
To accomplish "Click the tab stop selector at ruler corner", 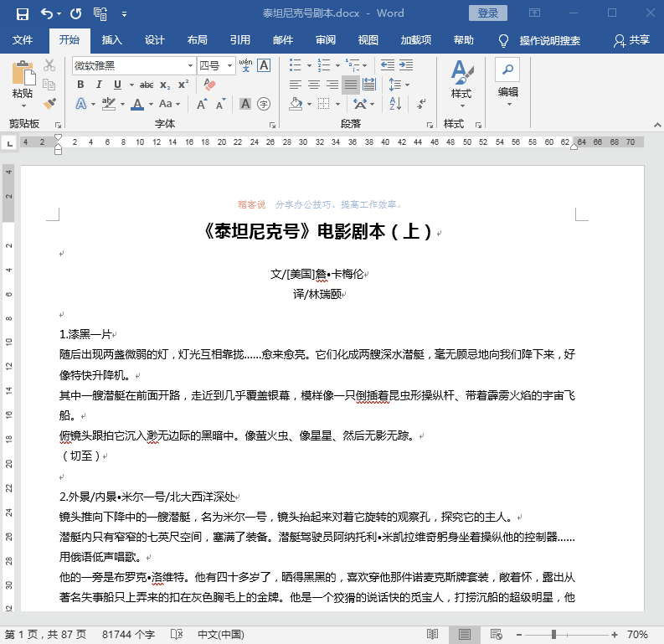I will [9, 143].
